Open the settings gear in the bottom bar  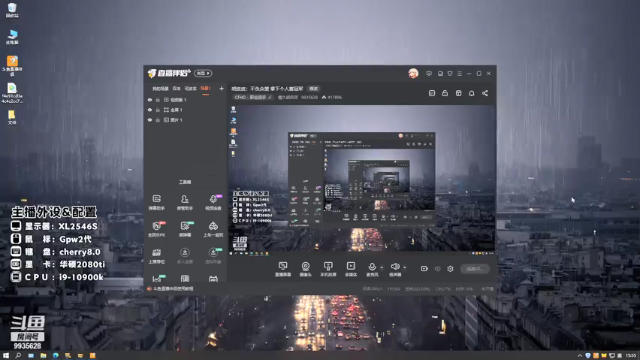click(450, 269)
